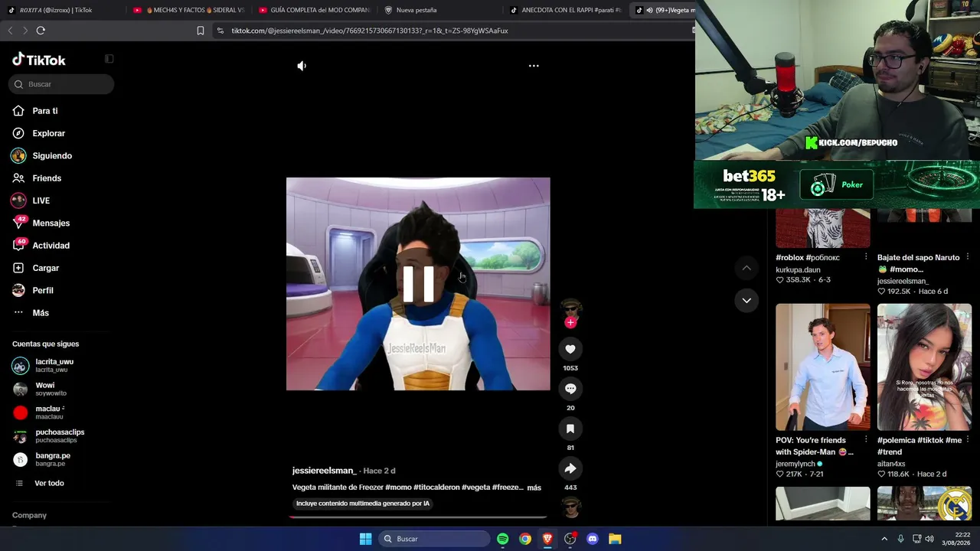Pause the Vegeta video playback
Screen dimensions: 980x551
418,284
